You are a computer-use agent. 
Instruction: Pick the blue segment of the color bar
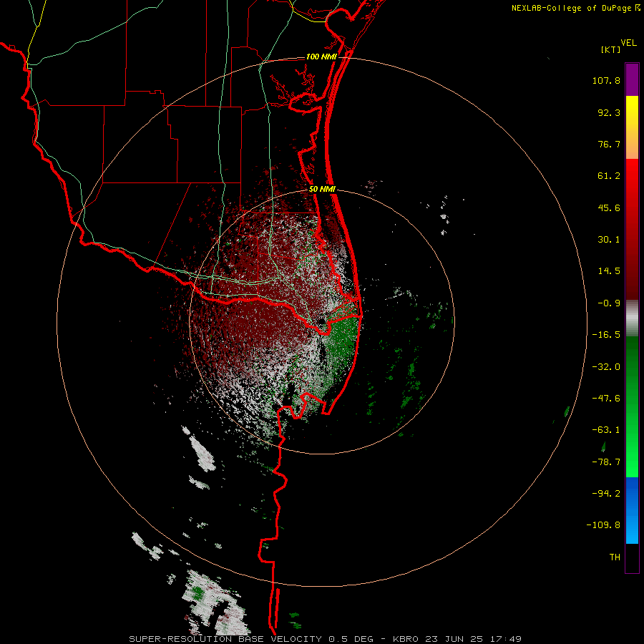(632, 510)
